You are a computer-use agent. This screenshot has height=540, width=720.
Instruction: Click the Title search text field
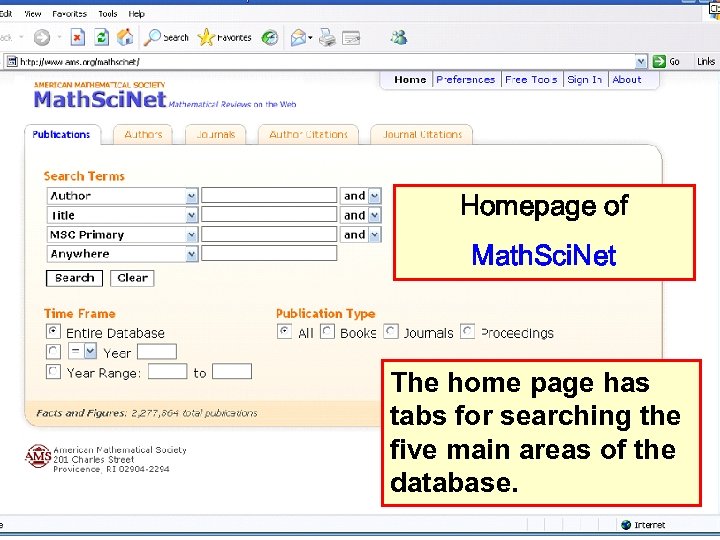[269, 214]
